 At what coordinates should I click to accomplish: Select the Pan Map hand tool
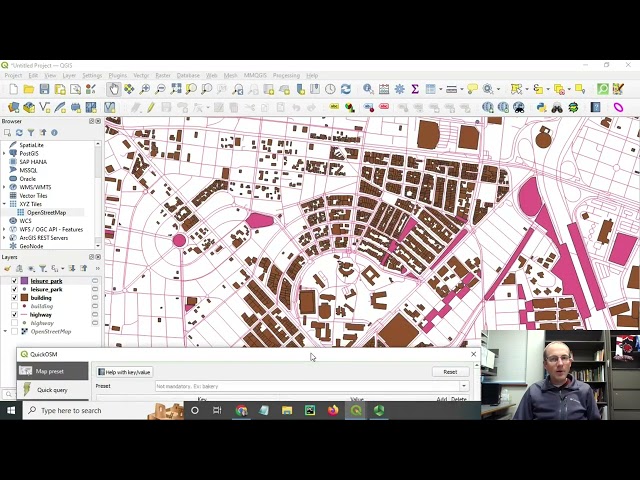114,89
